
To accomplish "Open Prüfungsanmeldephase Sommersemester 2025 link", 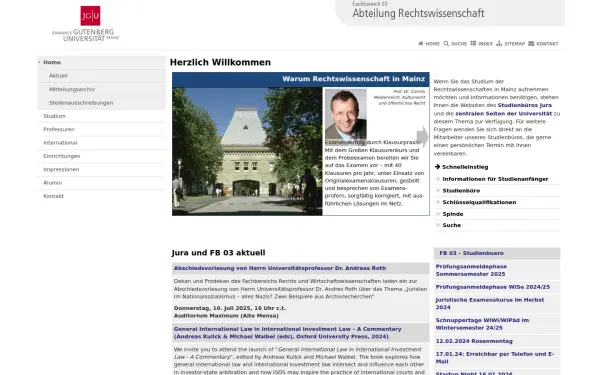I will pos(471,270).
